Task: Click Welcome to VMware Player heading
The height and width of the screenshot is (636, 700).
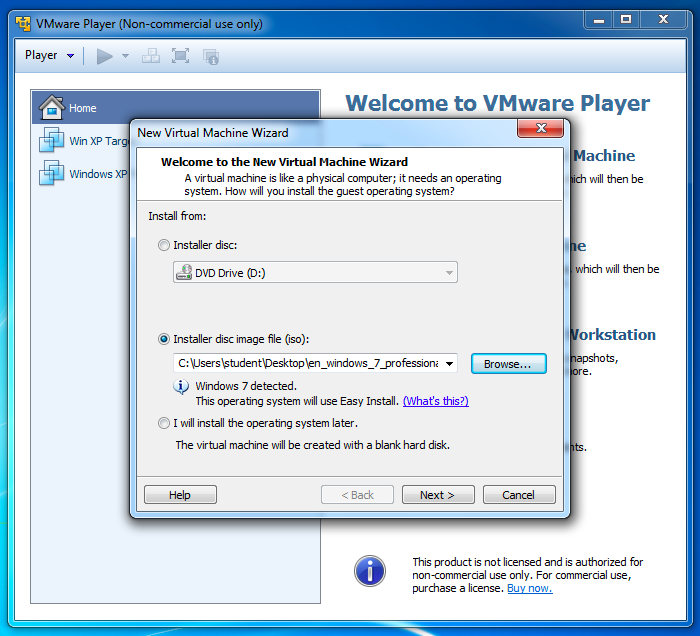Action: (498, 103)
